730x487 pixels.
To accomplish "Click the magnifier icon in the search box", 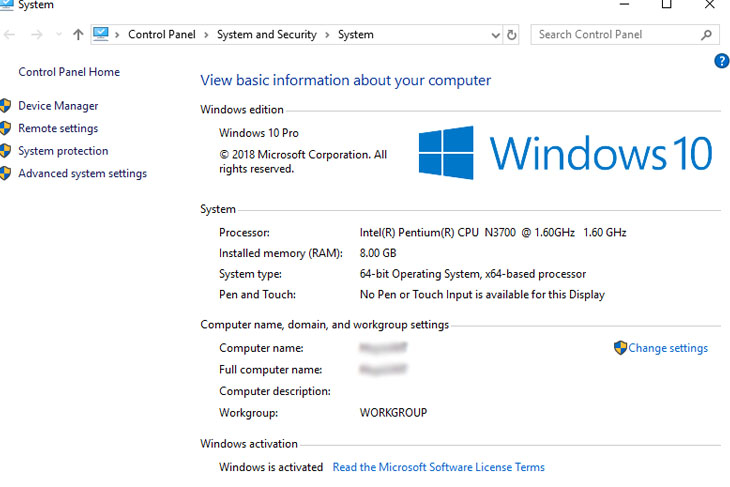I will tap(707, 35).
